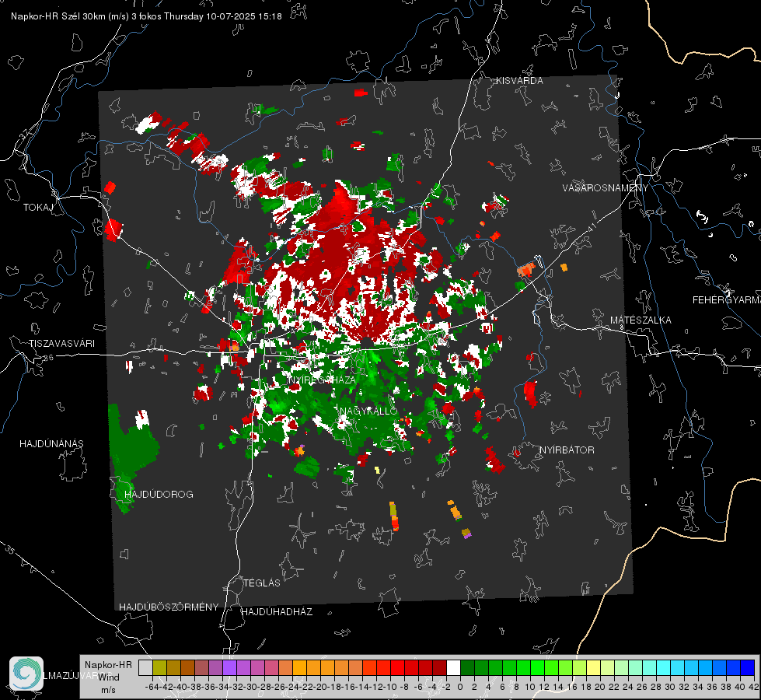Click the swirl logo icon at bottom-left
761x700 pixels.
26,674
